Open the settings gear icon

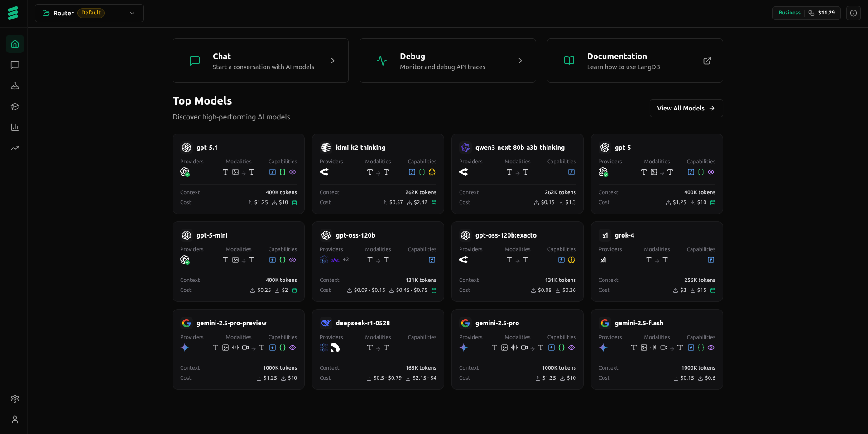click(15, 399)
